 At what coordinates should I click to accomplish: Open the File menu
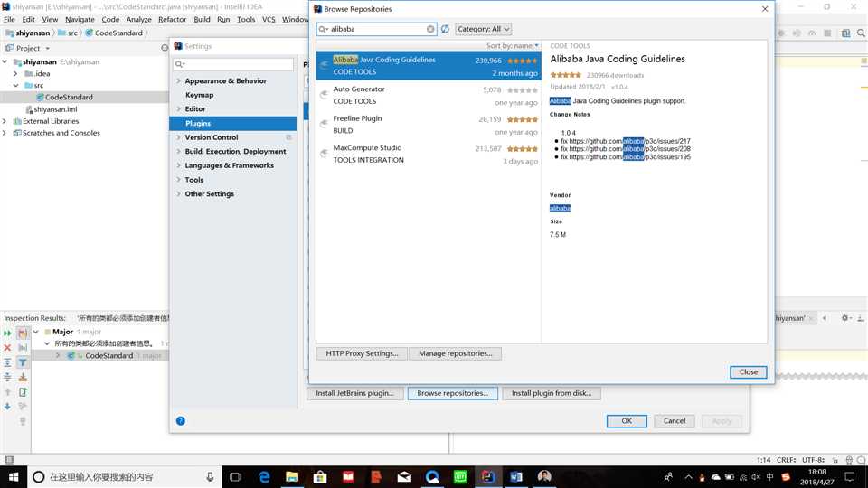(x=9, y=19)
